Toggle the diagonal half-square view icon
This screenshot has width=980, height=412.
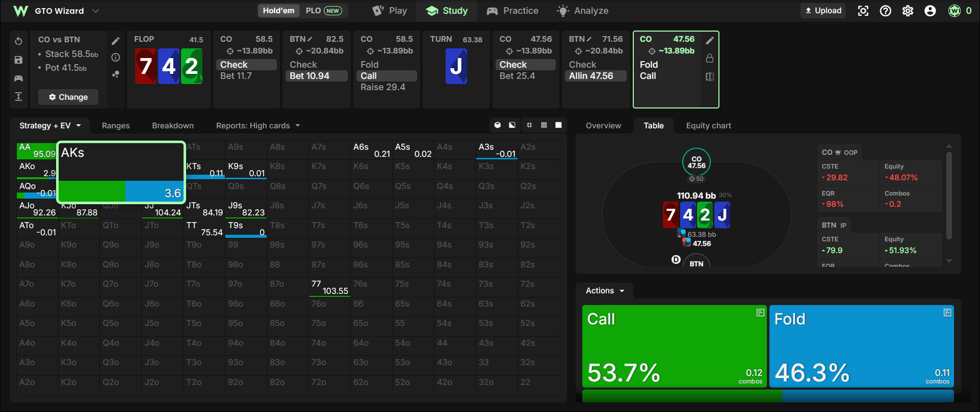[x=512, y=125]
